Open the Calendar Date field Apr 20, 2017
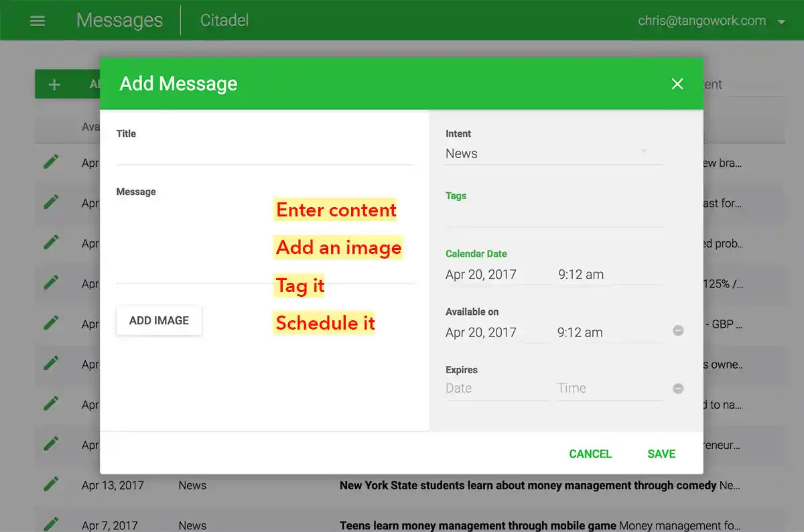This screenshot has height=532, width=804. (496, 275)
